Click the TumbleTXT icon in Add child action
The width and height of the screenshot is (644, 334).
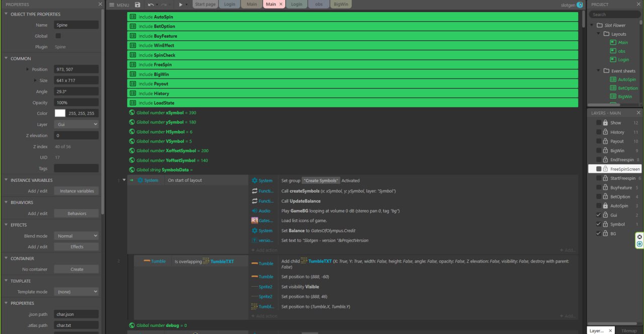(x=304, y=261)
